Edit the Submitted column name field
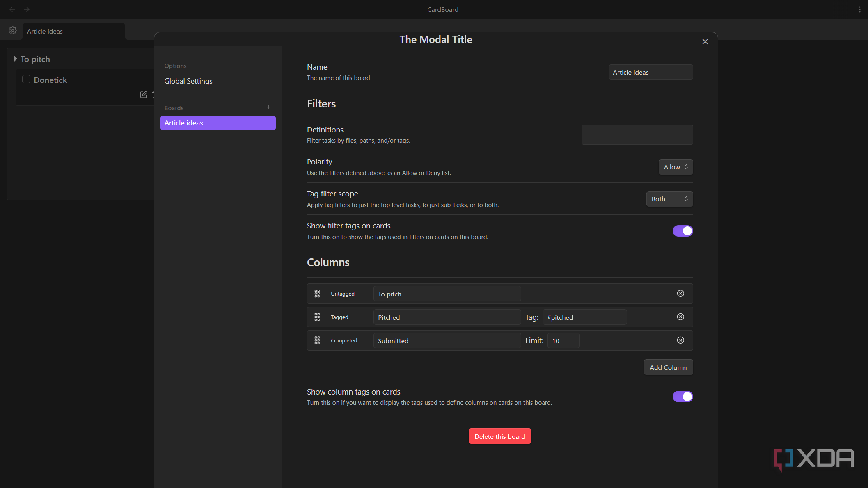 pyautogui.click(x=447, y=341)
